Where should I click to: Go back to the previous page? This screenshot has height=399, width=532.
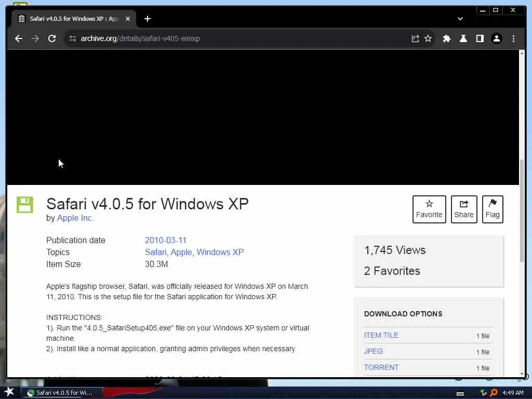[x=19, y=38]
